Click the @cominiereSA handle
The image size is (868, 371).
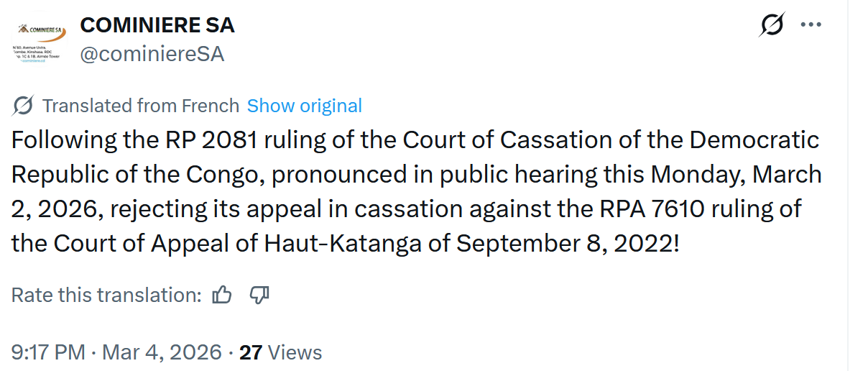coord(152,54)
